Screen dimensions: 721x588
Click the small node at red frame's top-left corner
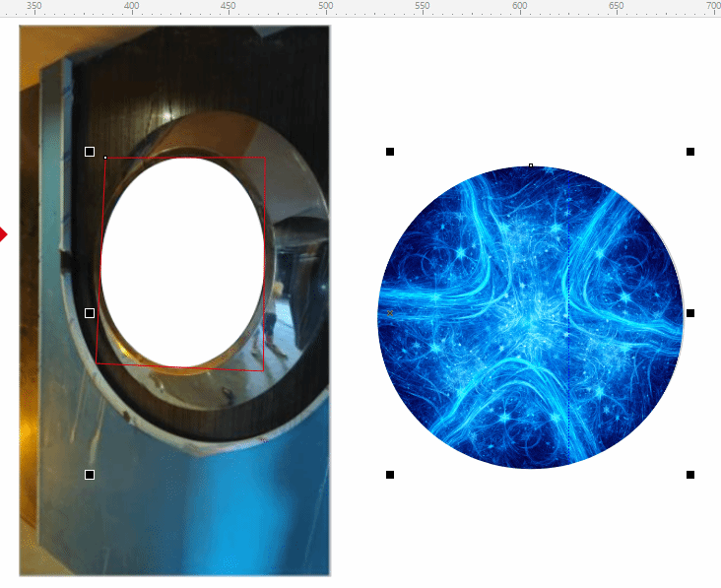click(x=105, y=158)
